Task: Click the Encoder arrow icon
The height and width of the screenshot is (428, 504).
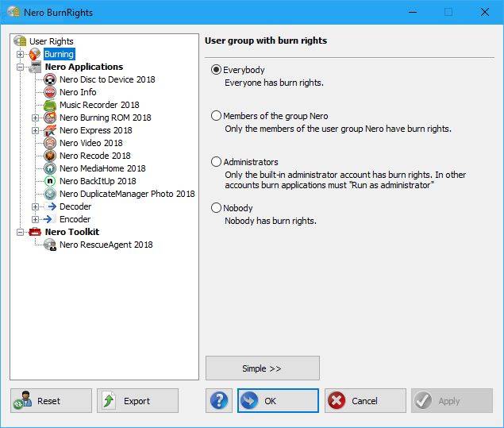Action: tap(50, 219)
